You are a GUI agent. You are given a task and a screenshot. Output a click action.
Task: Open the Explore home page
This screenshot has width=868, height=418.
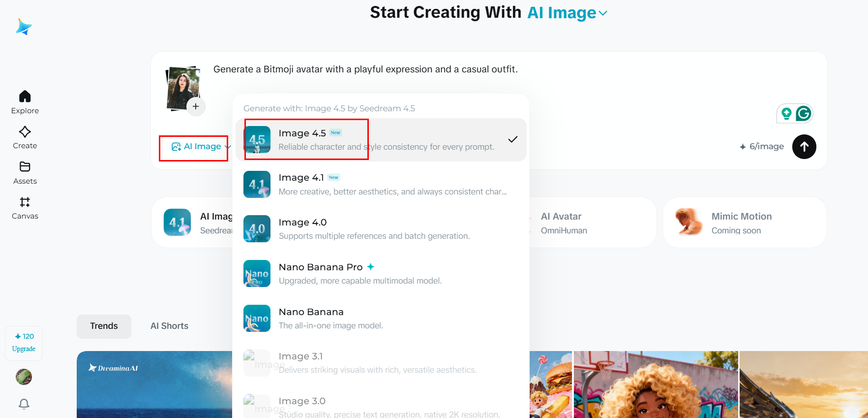(x=25, y=102)
